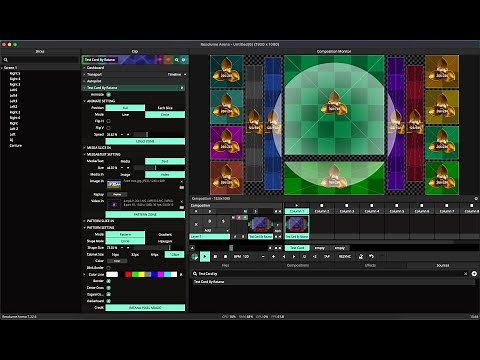
Task: Click the PATTERN ZONE button
Action: 145,214
